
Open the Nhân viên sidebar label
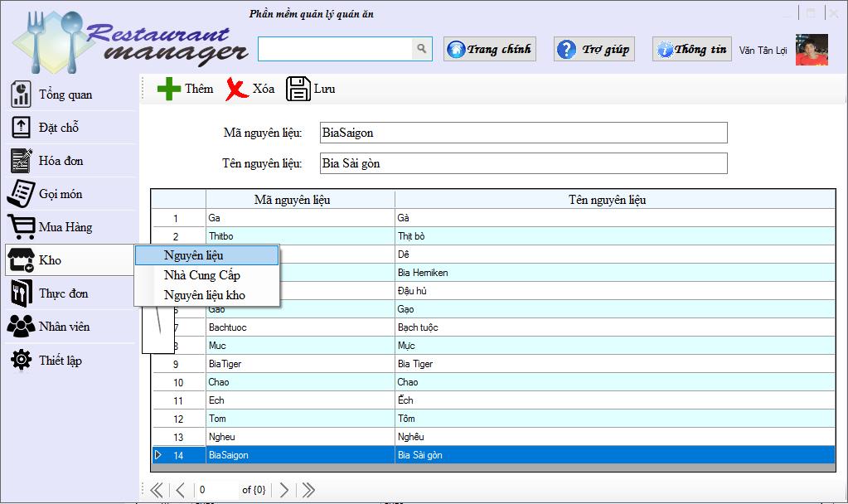coord(65,327)
